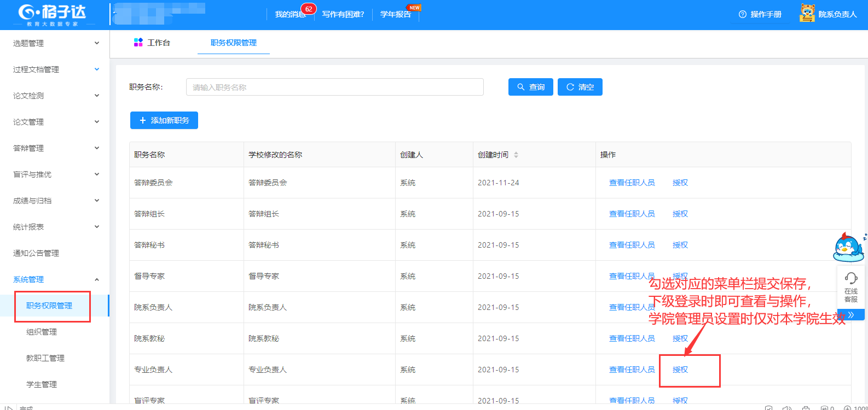
Task: Expand the 选题管理 sidebar menu
Action: coord(55,43)
